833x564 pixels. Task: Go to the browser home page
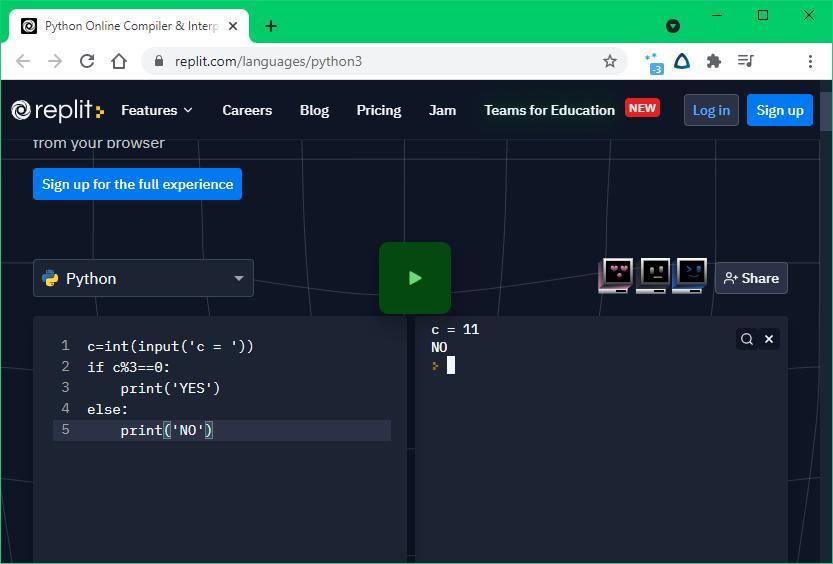[119, 61]
